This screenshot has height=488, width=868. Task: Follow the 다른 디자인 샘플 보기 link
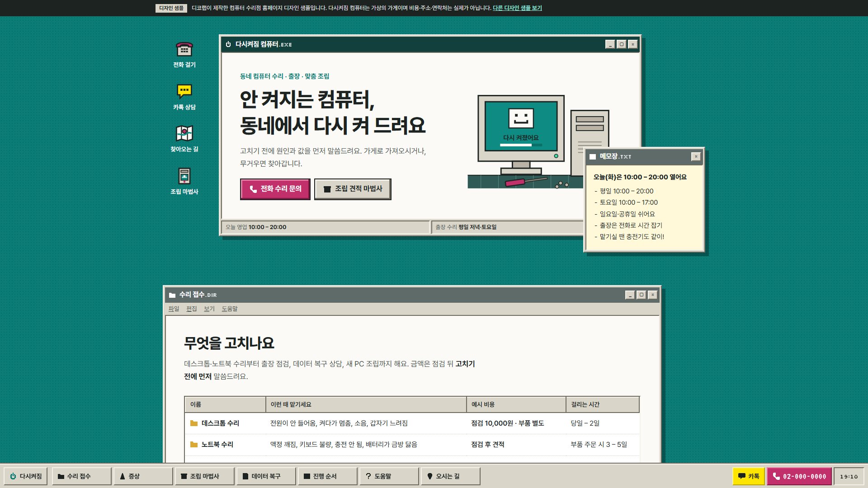[x=517, y=8]
